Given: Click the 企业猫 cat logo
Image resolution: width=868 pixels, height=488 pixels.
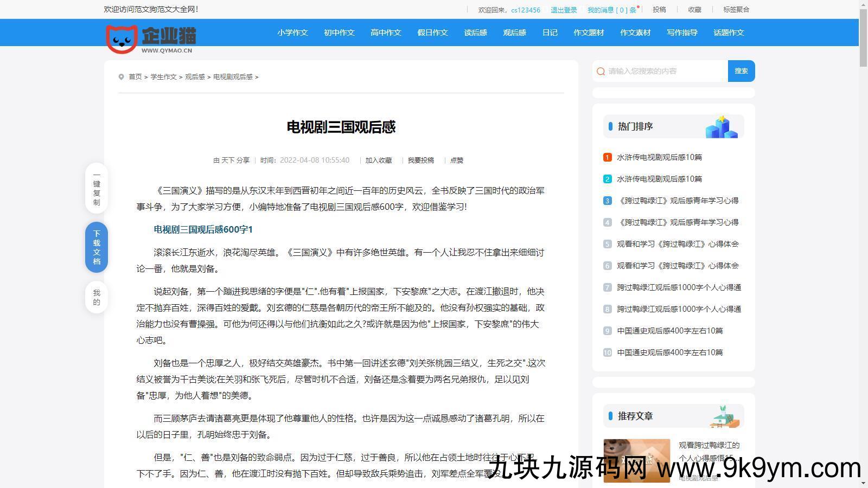Looking at the screenshot, I should [150, 39].
